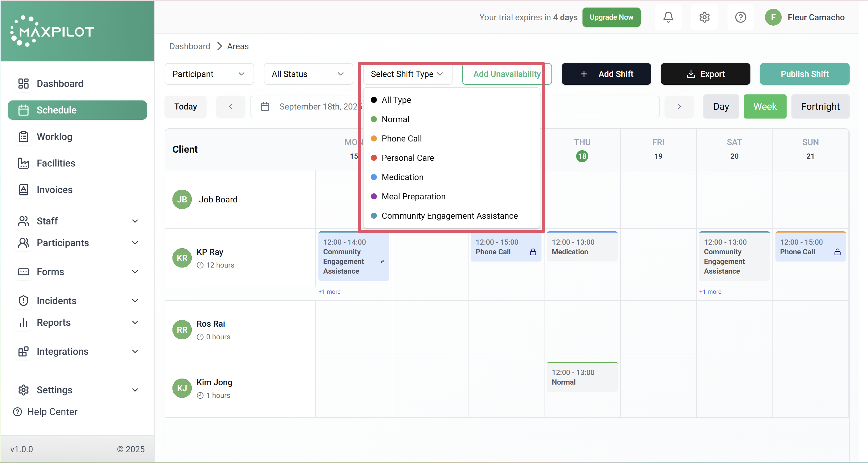The image size is (868, 463).
Task: Open the All Status dropdown
Action: pos(308,74)
